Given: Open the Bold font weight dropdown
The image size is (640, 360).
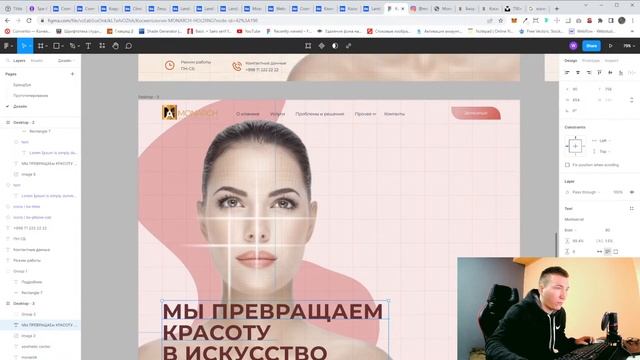Looking at the screenshot, I should coord(571,230).
